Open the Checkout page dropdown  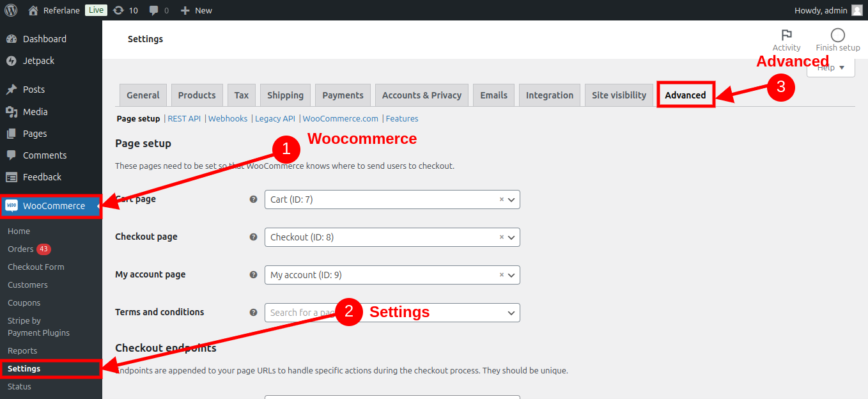(511, 237)
